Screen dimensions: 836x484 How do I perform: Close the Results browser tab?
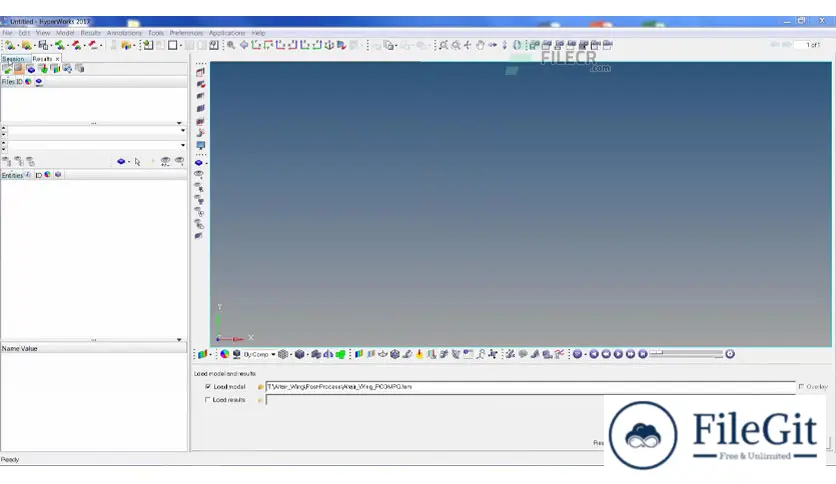pos(58,59)
